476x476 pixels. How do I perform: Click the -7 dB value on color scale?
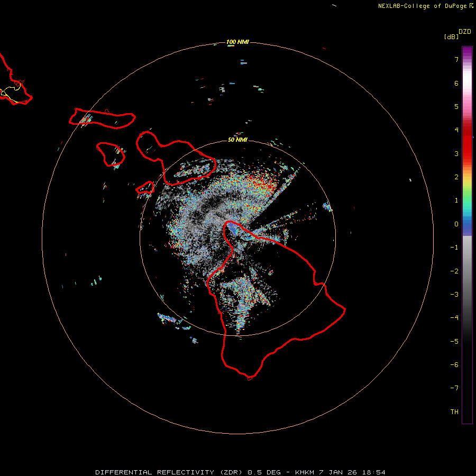[454, 388]
